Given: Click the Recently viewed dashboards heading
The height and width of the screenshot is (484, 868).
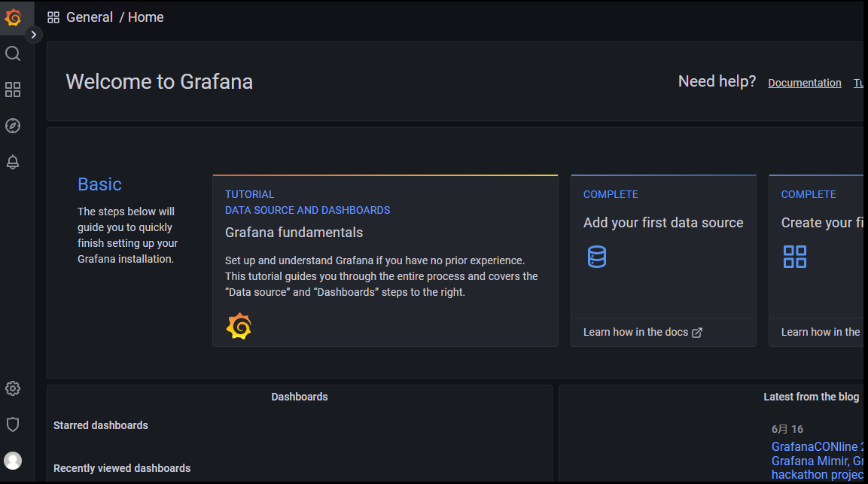Looking at the screenshot, I should point(122,468).
